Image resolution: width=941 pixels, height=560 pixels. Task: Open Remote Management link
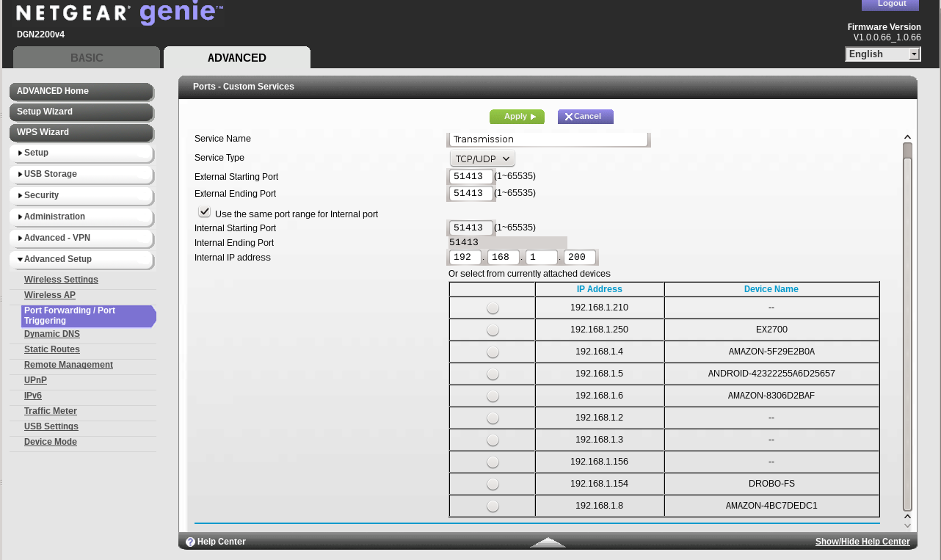coord(68,365)
